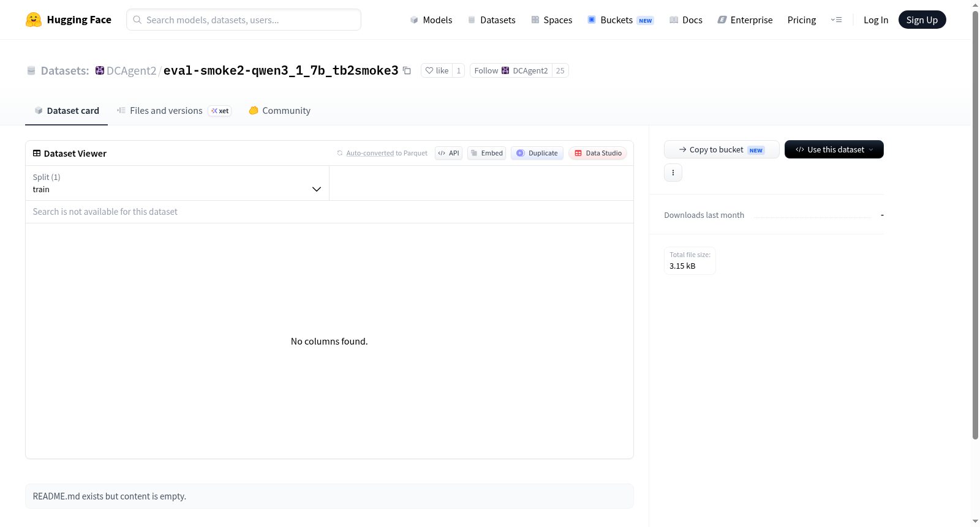Click the like count 1
The width and height of the screenshot is (980, 527).
click(x=459, y=70)
